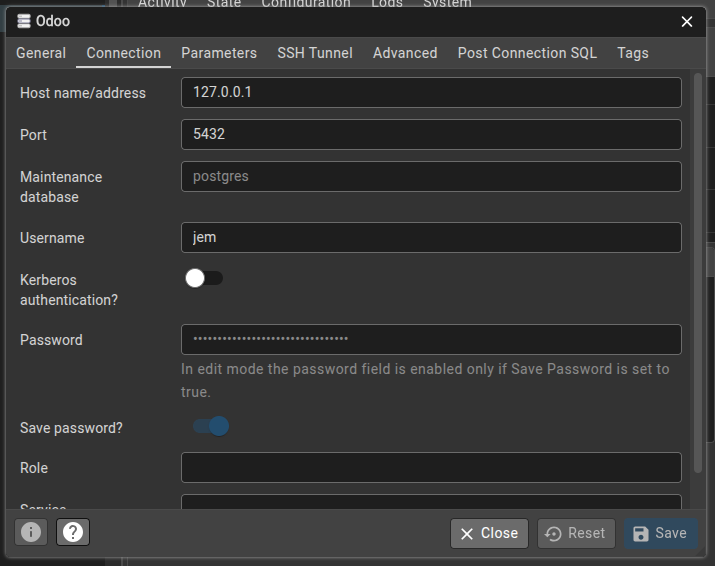Close dialog with X in title bar
Image resolution: width=715 pixels, height=566 pixels.
tap(687, 21)
